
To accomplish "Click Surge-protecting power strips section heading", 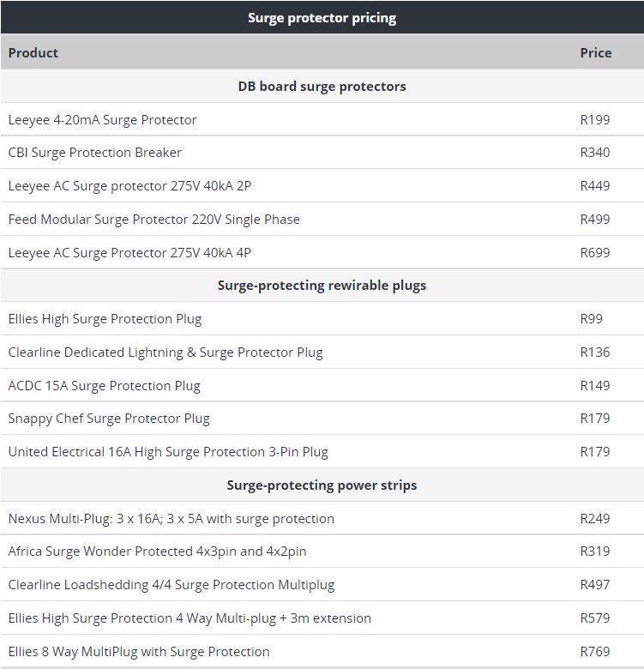I will tap(322, 485).
